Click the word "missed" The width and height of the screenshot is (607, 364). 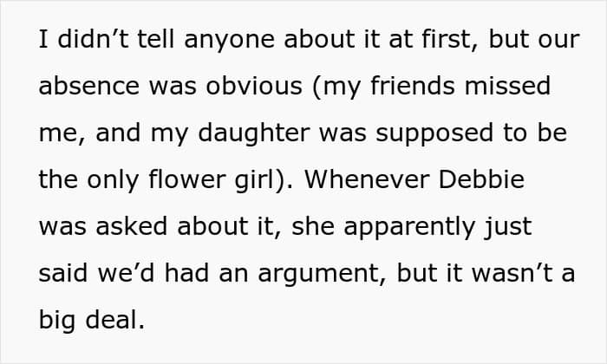coord(509,88)
